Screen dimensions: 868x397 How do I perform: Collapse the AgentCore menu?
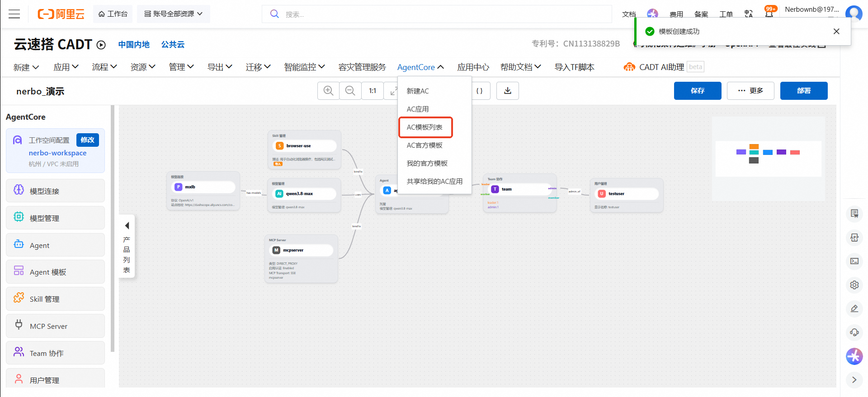coord(420,67)
